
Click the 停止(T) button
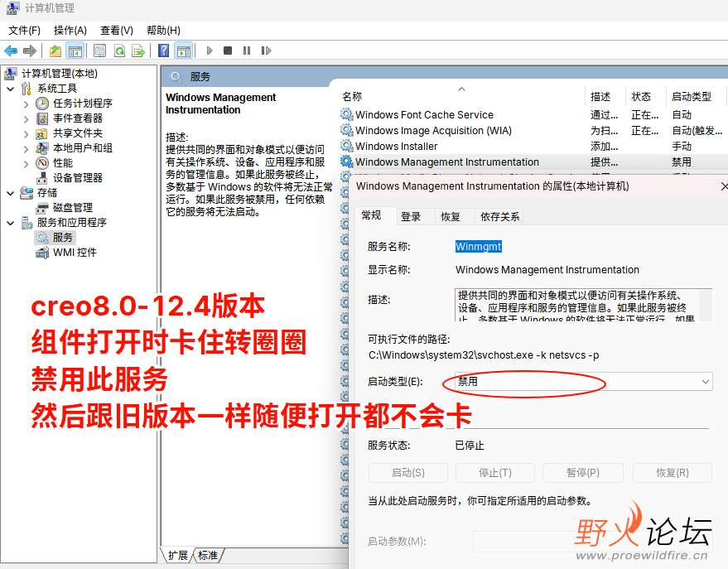click(x=494, y=472)
